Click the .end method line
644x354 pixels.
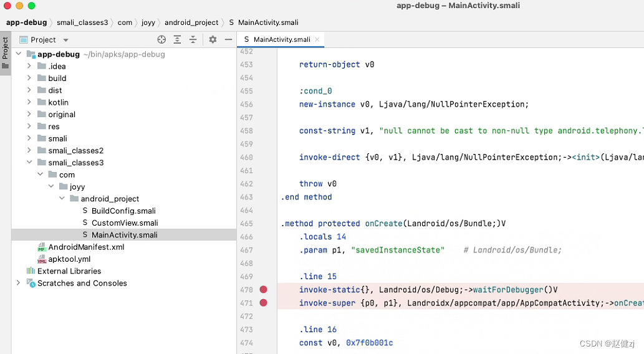(306, 197)
